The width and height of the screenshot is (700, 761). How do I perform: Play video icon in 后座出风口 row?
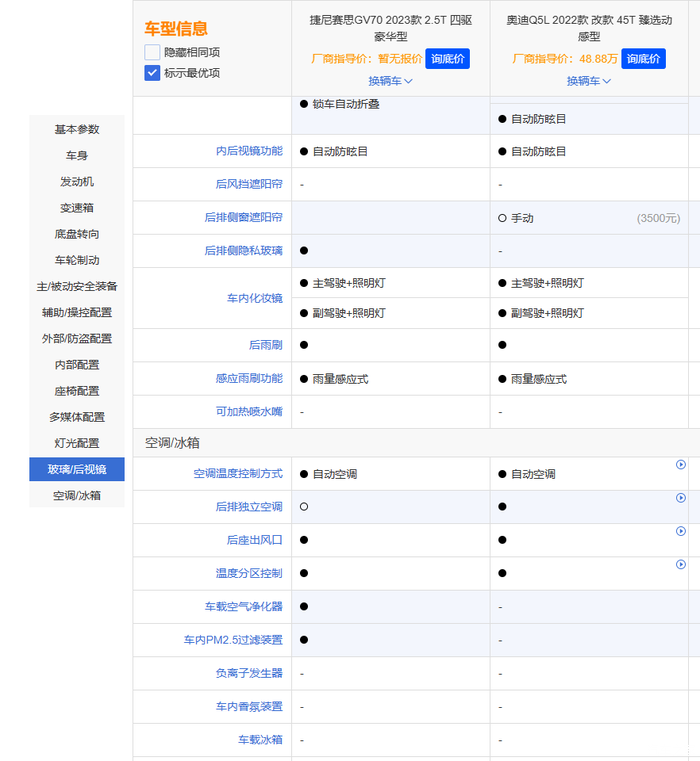point(681,531)
